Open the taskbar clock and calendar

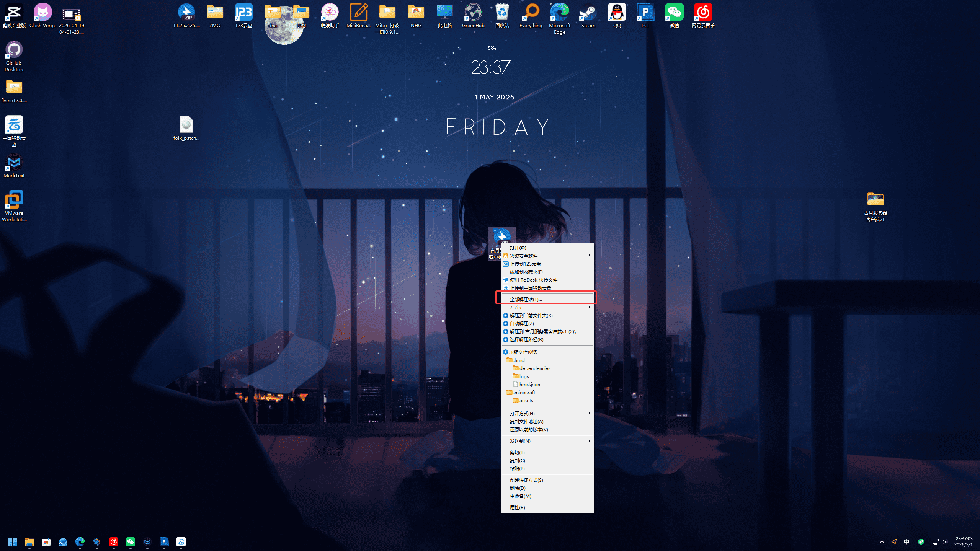[x=964, y=542]
